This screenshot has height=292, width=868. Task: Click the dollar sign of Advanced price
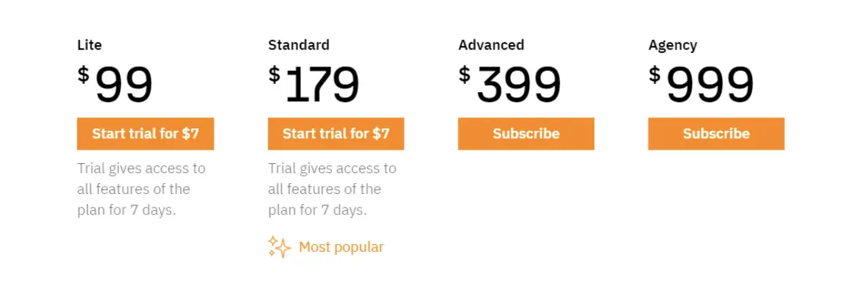click(x=465, y=74)
